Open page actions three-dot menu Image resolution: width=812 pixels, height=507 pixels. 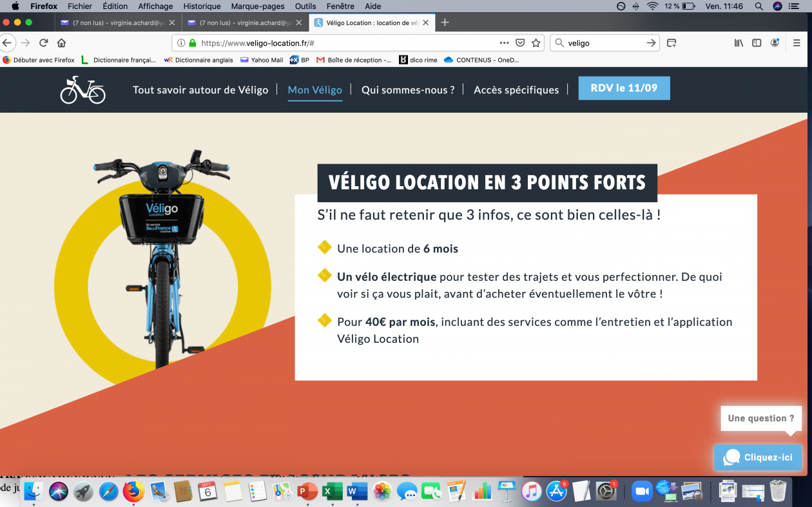[504, 43]
